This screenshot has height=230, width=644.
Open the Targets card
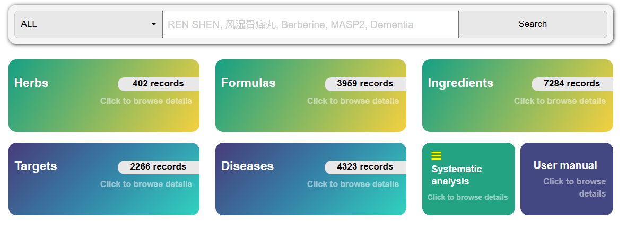point(36,166)
